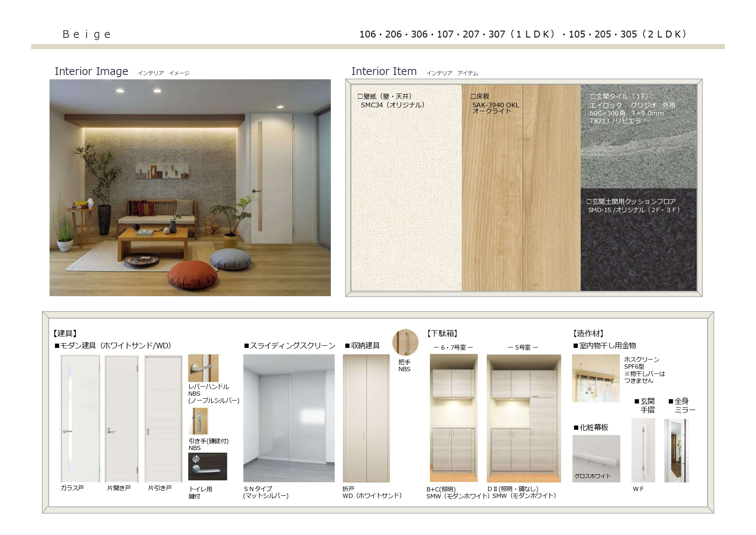Click the SMC34 wallpaper swatch
Image resolution: width=756 pixels, height=535 pixels.
click(406, 194)
